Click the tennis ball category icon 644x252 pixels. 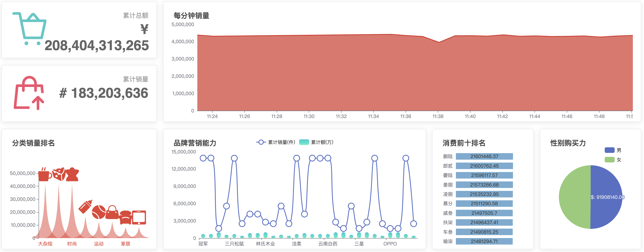99,212
